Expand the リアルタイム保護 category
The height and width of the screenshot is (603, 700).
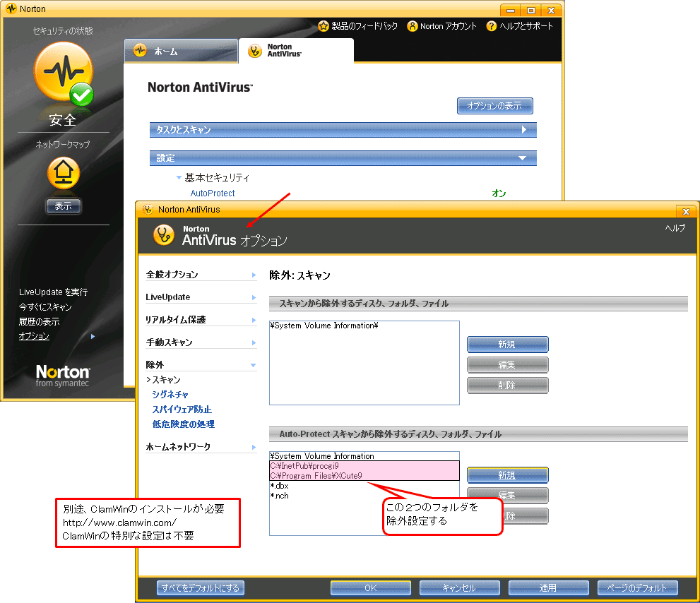[201, 320]
